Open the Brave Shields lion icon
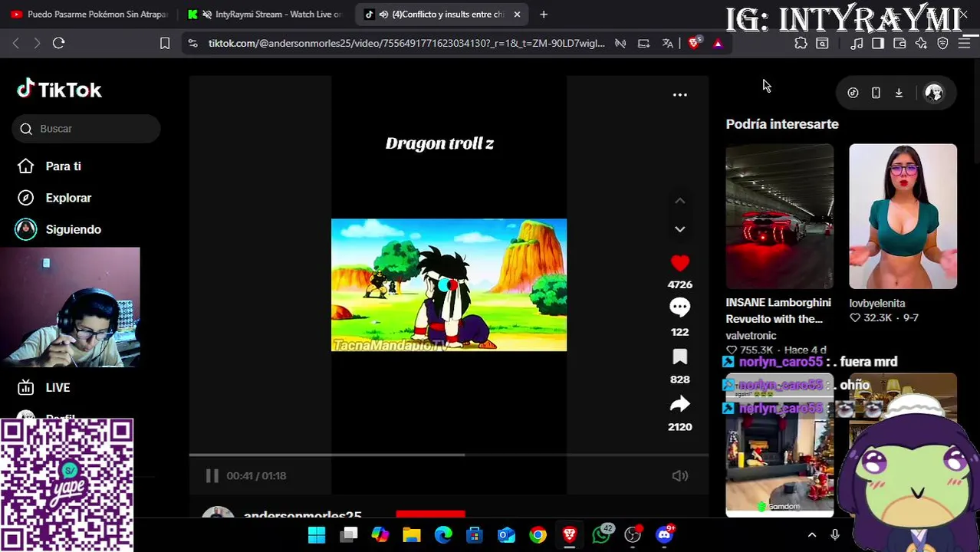980x552 pixels. tap(694, 44)
